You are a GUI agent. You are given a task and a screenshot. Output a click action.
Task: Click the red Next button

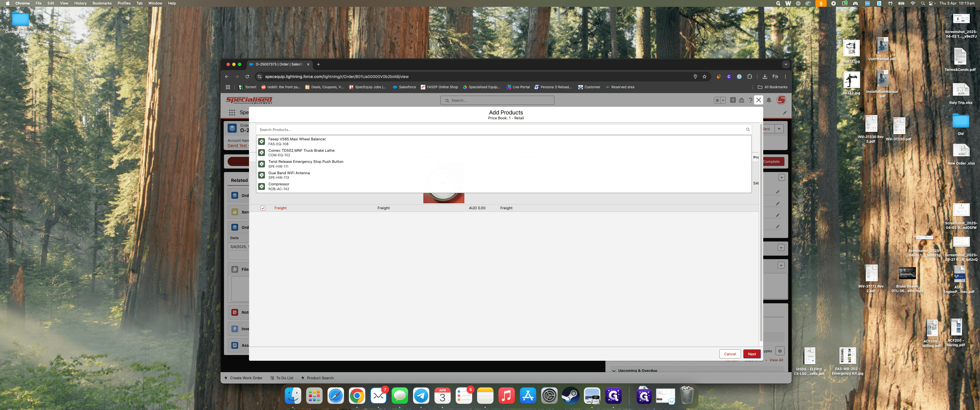[x=752, y=354]
